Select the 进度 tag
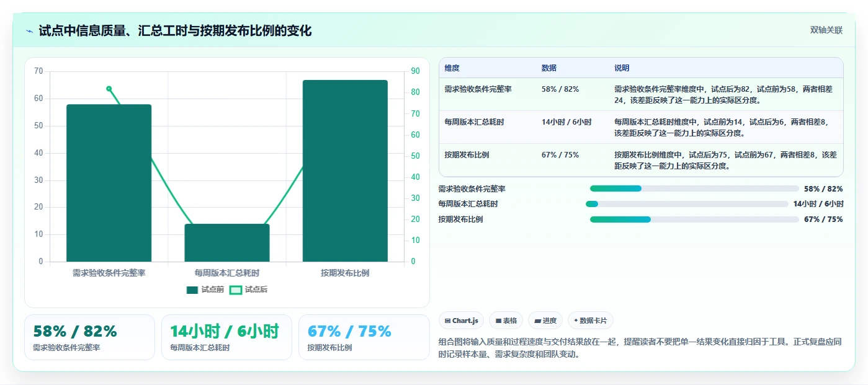This screenshot has height=385, width=868. click(x=545, y=321)
